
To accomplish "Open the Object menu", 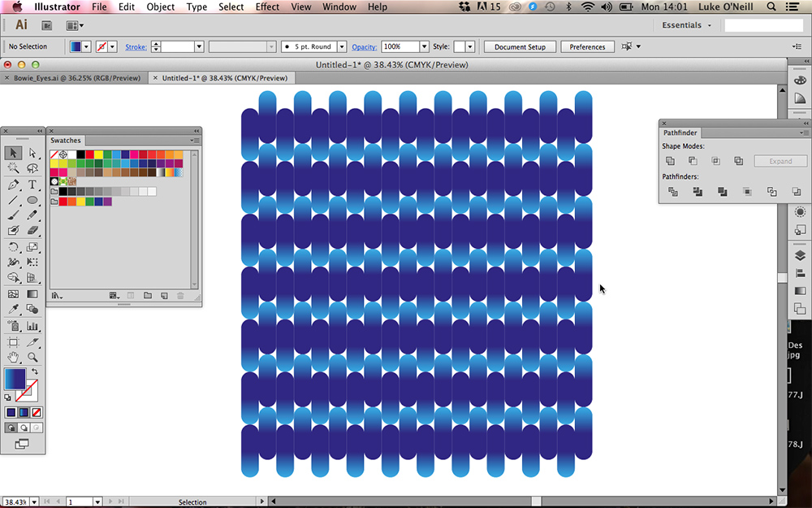I will 161,7.
